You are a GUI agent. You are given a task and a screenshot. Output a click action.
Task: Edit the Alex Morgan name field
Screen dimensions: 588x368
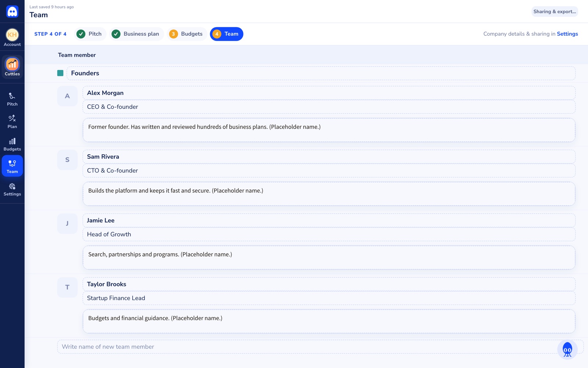(329, 93)
